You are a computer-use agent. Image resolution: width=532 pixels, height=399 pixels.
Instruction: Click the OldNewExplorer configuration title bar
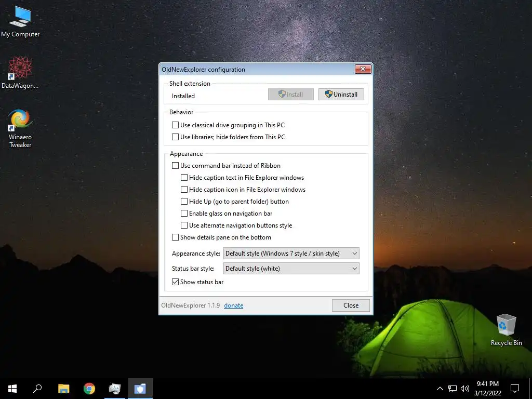257,69
